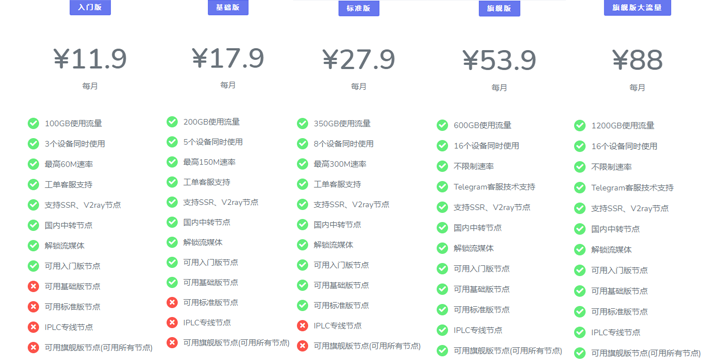720x360 pixels.
Task: Click the 8个设备同时使用 text
Action: click(x=343, y=144)
